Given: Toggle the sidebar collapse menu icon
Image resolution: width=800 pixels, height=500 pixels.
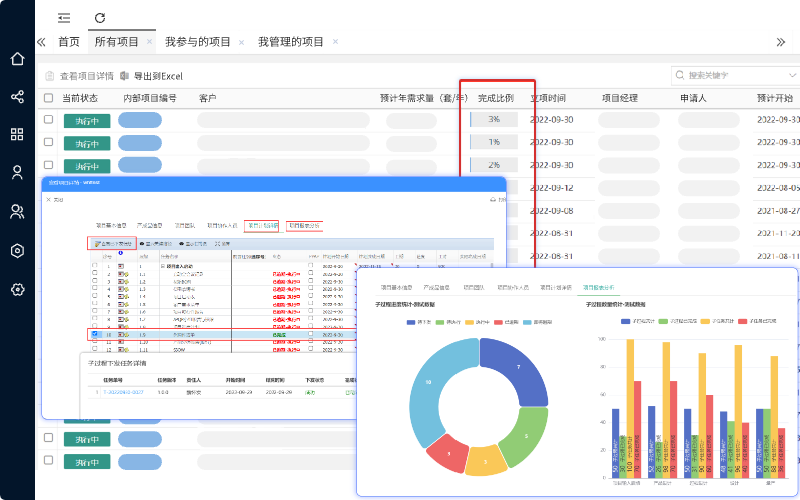Looking at the screenshot, I should [64, 18].
